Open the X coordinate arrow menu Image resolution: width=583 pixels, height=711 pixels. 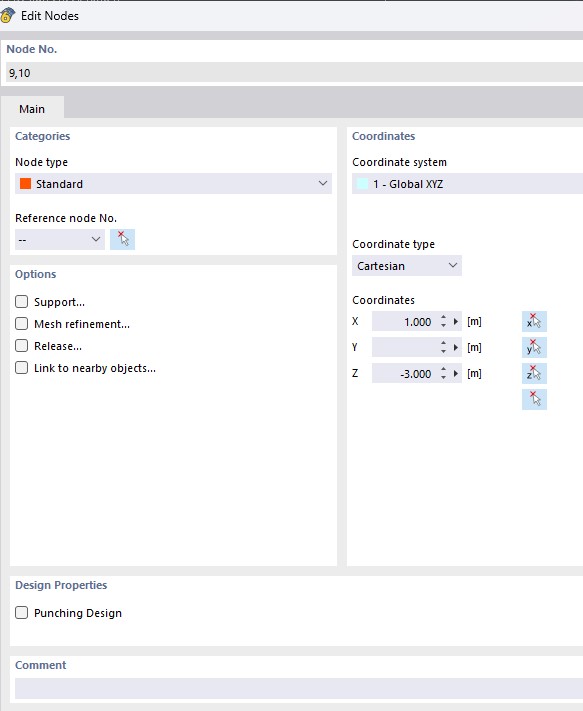pos(456,321)
